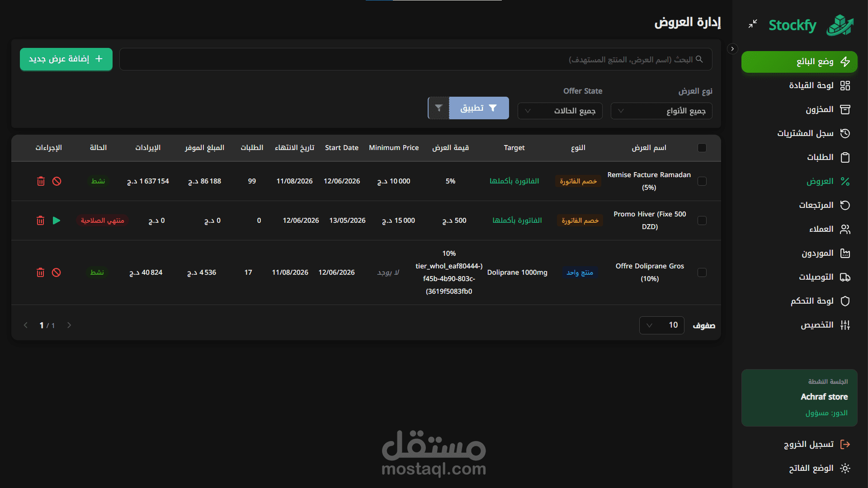
Task: Go to previous page arrow
Action: (26, 325)
